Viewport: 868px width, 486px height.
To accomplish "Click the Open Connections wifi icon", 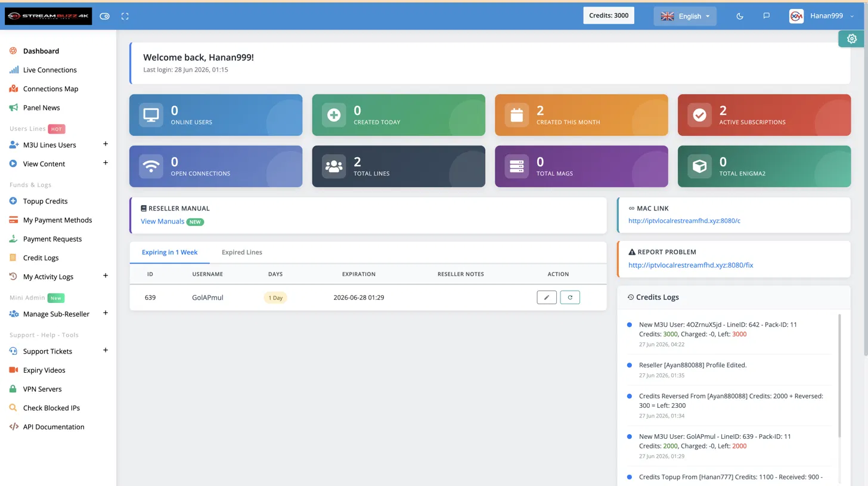I will click(x=151, y=166).
